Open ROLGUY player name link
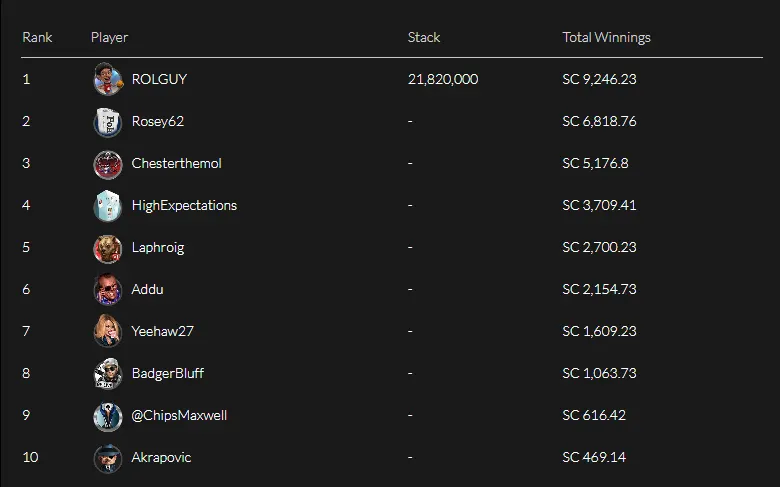 pyautogui.click(x=159, y=79)
